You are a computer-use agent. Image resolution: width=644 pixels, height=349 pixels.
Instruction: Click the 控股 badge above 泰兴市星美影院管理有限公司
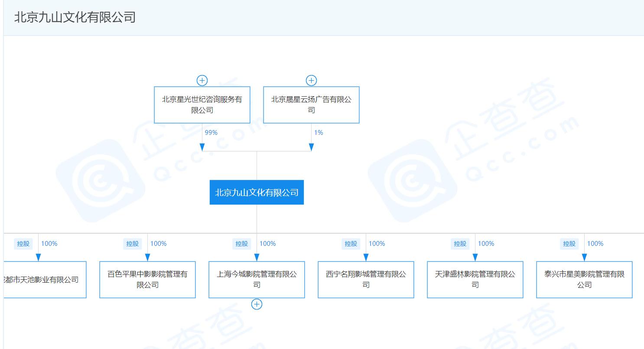(x=569, y=244)
